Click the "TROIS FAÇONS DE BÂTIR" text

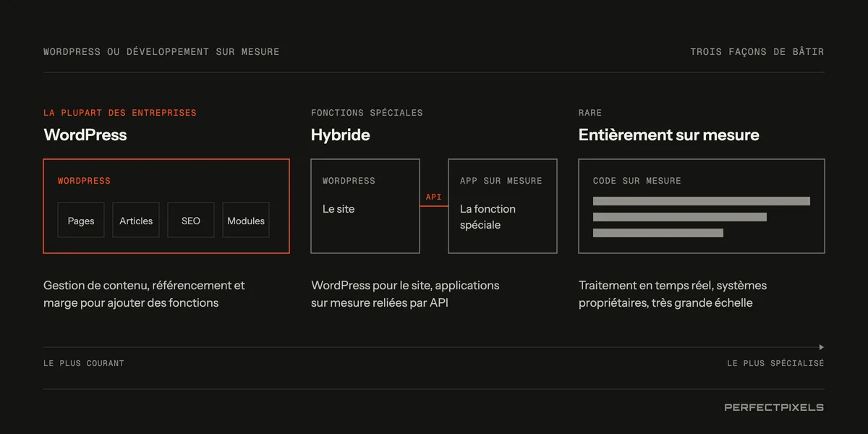757,52
